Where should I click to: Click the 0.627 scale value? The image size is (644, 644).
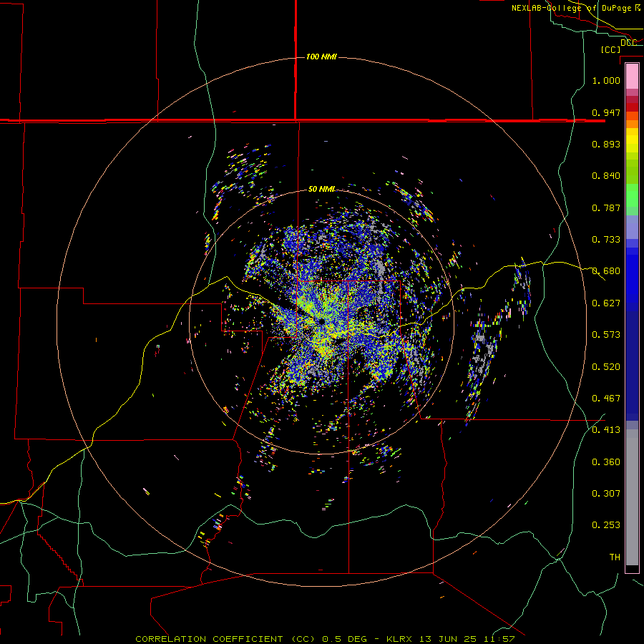click(606, 303)
